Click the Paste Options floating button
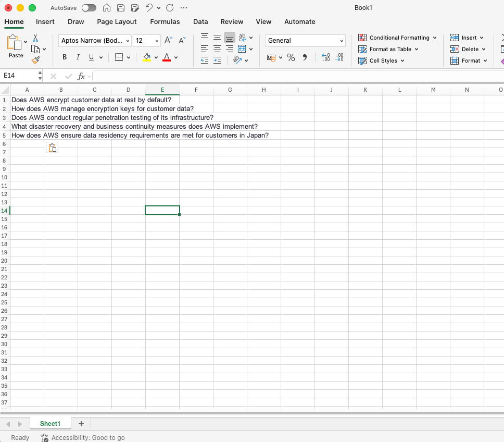Screen dimensions: 504x442 tap(52, 148)
